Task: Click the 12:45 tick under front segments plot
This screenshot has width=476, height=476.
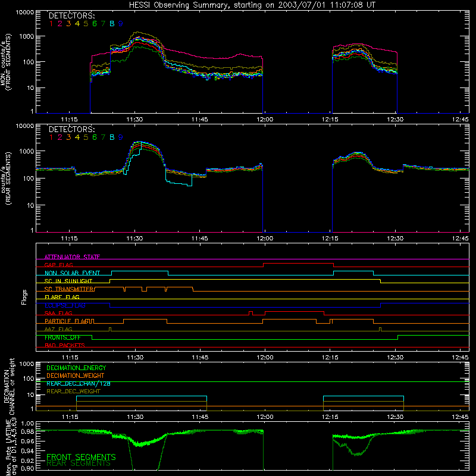Action: point(460,120)
